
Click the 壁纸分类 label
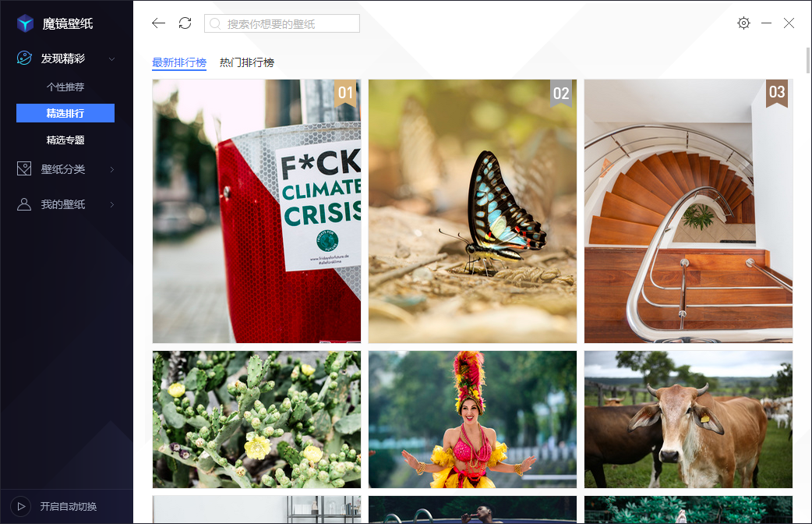click(x=63, y=169)
